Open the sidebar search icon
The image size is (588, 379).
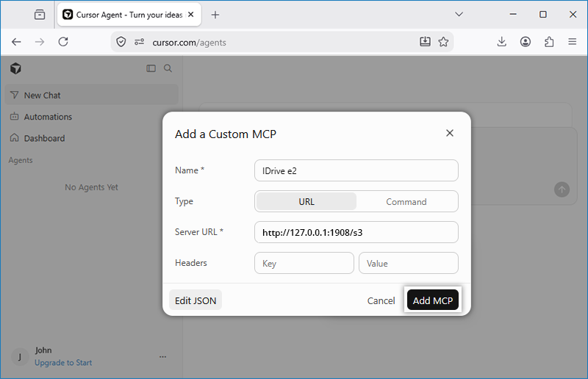(168, 68)
